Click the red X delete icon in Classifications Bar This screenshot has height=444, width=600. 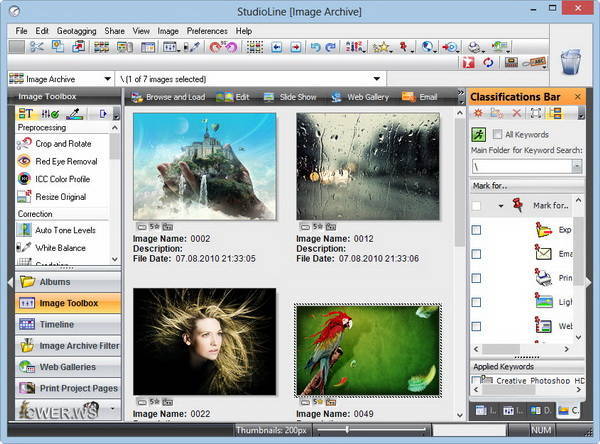517,113
